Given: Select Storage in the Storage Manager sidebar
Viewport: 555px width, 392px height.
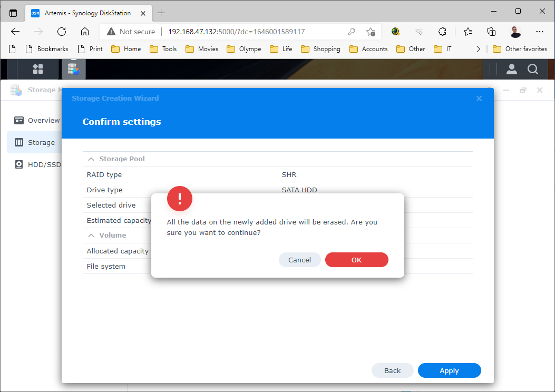Looking at the screenshot, I should click(x=35, y=142).
